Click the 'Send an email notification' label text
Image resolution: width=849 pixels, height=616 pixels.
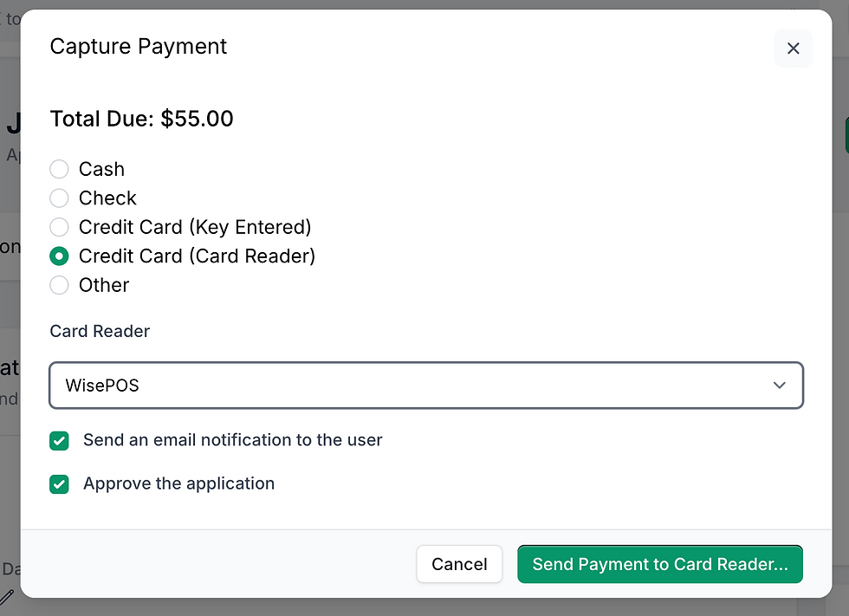[233, 440]
